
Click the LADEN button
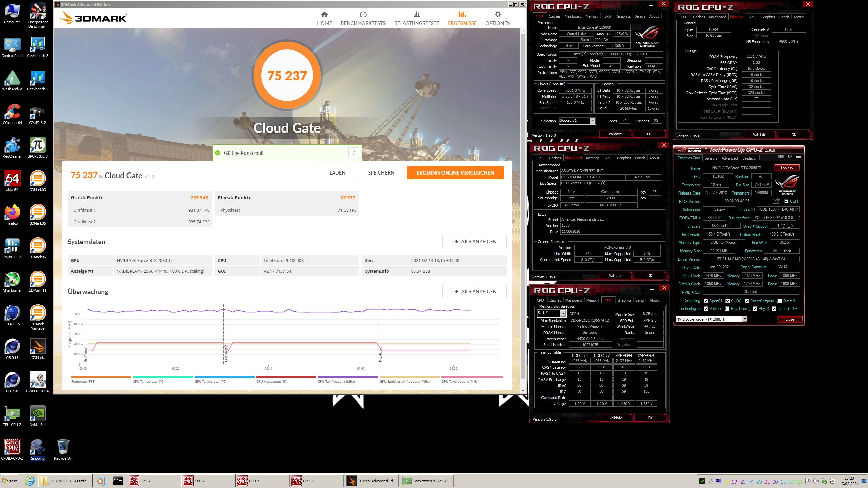337,172
